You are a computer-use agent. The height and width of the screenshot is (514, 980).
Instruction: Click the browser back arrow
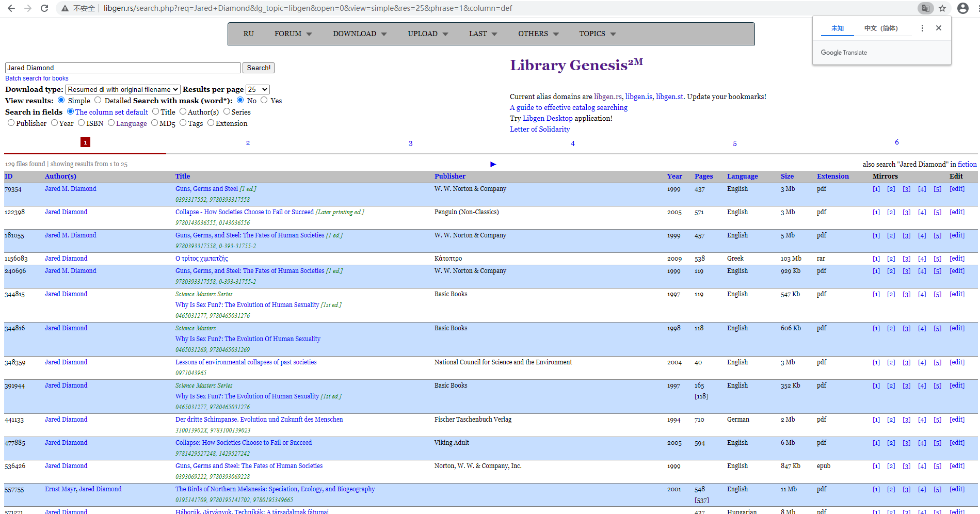tap(11, 8)
